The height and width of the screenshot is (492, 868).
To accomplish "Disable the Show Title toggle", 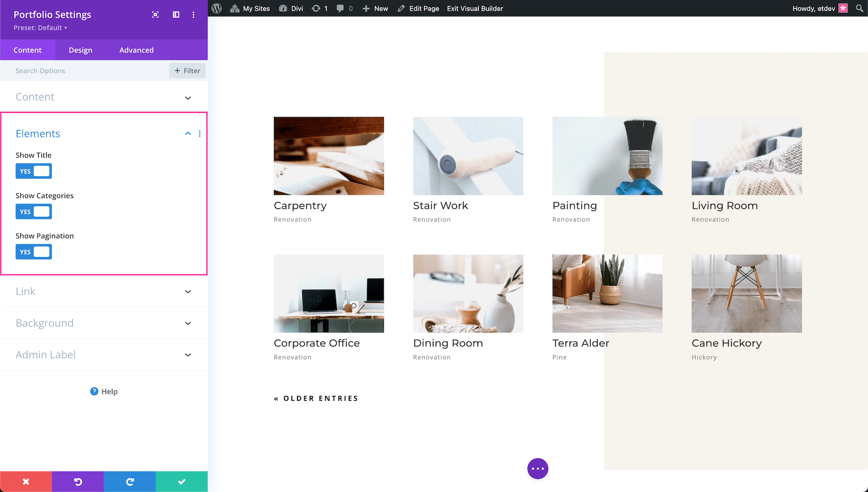I will click(x=34, y=171).
